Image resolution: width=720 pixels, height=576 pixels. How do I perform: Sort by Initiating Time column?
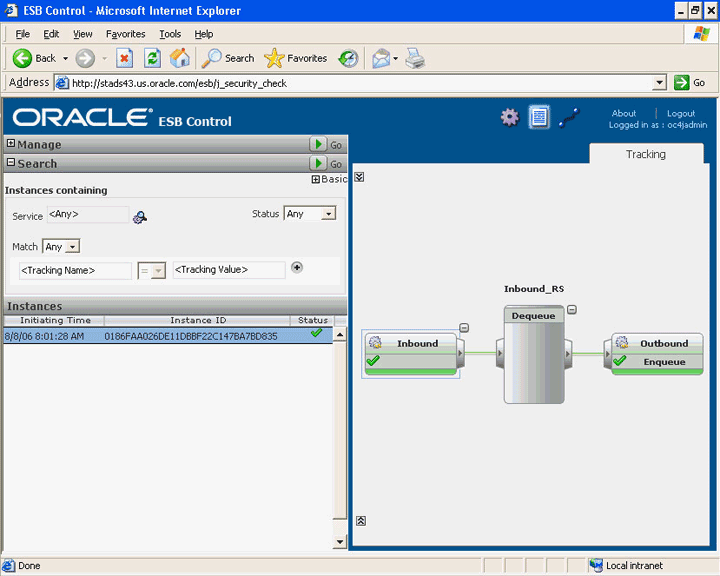(55, 320)
